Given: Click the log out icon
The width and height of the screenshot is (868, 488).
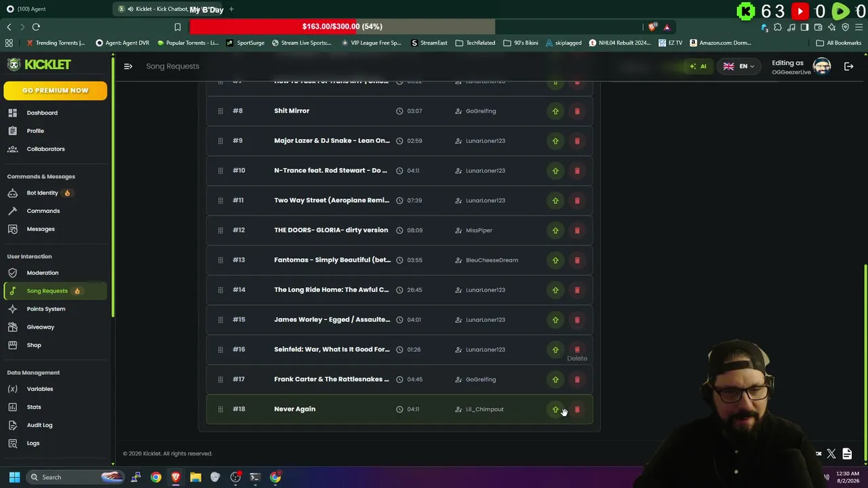Looking at the screenshot, I should click(848, 66).
